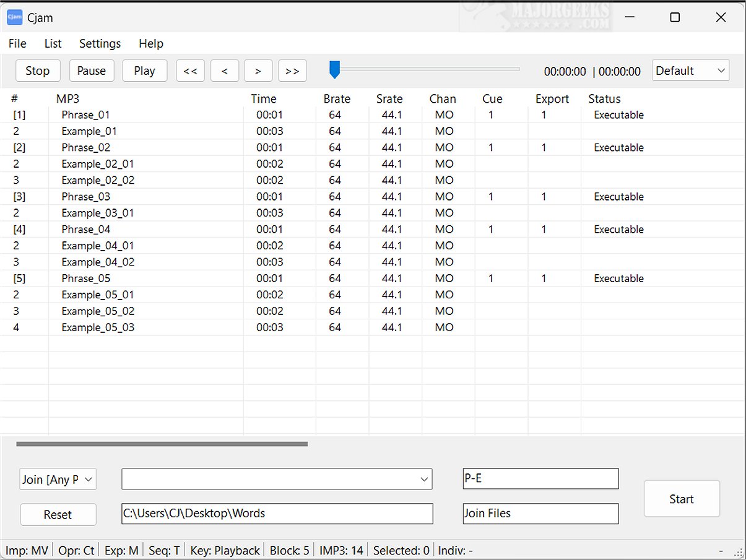The height and width of the screenshot is (560, 746).
Task: Advance to next track with > button
Action: click(x=258, y=71)
